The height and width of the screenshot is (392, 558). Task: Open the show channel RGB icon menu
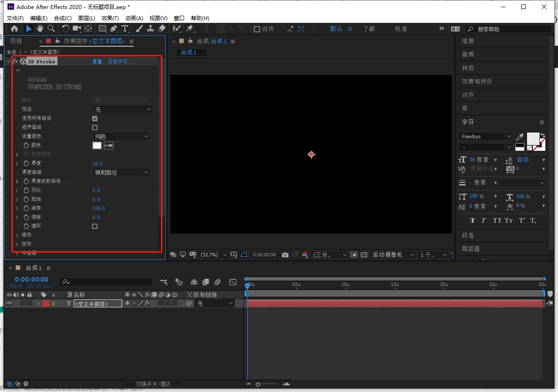tap(305, 255)
